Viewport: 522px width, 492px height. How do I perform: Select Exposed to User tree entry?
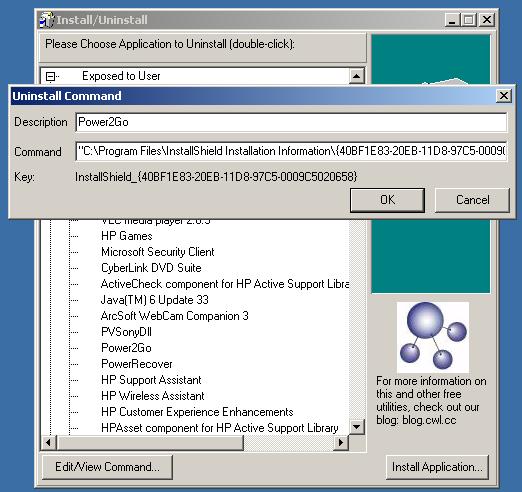pos(121,76)
